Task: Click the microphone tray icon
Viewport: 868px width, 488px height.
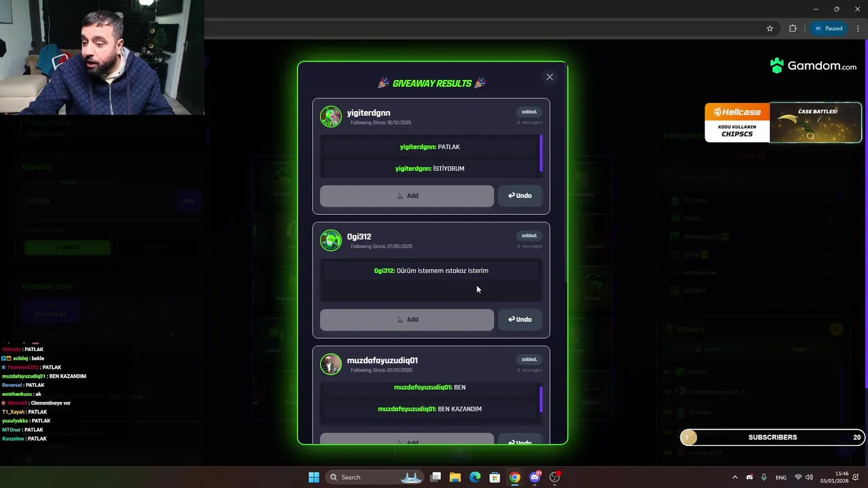Action: click(764, 477)
